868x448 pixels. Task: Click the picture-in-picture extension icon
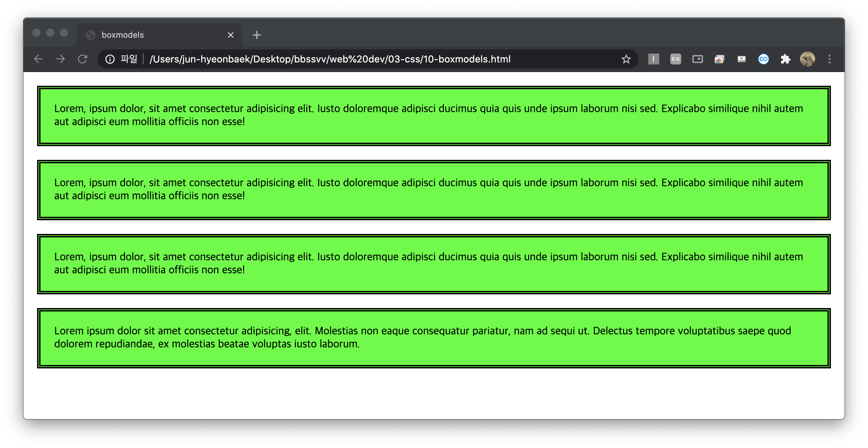coord(697,59)
